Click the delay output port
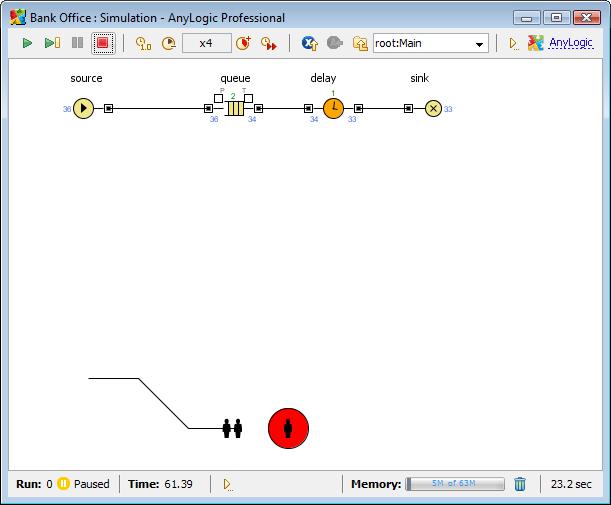 click(x=358, y=108)
